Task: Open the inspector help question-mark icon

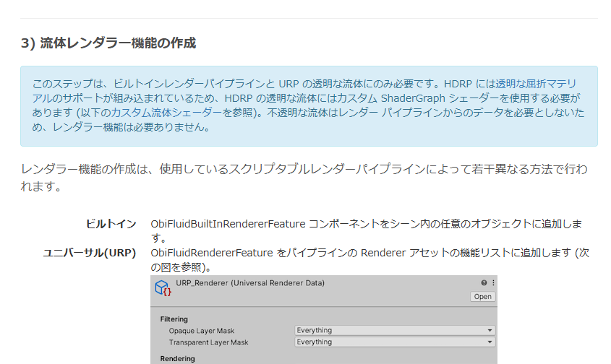Action: coord(484,283)
